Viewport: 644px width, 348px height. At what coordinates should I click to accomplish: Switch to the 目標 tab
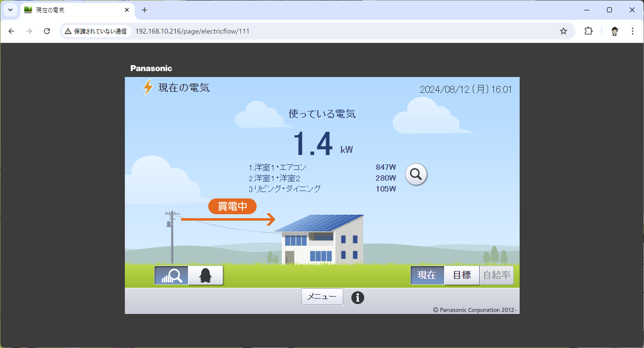pyautogui.click(x=462, y=275)
